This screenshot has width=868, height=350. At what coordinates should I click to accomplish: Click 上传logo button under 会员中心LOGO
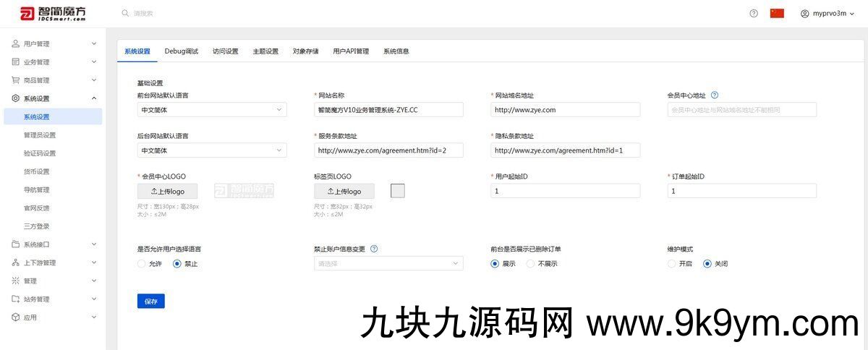click(x=167, y=191)
